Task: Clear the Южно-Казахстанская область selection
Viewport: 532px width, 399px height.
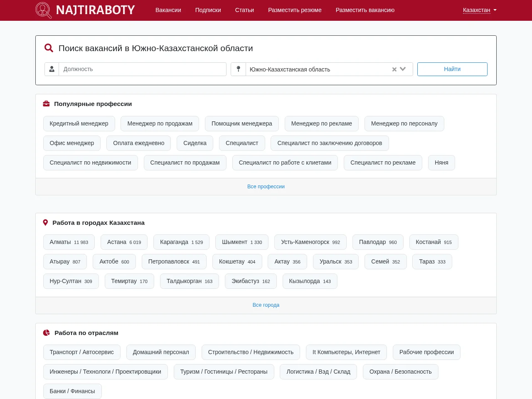Action: point(394,69)
